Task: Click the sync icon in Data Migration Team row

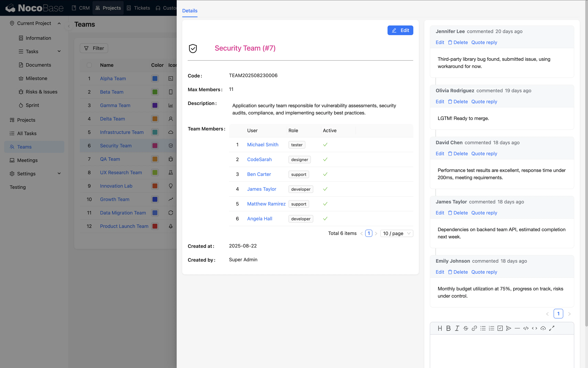Action: (171, 213)
